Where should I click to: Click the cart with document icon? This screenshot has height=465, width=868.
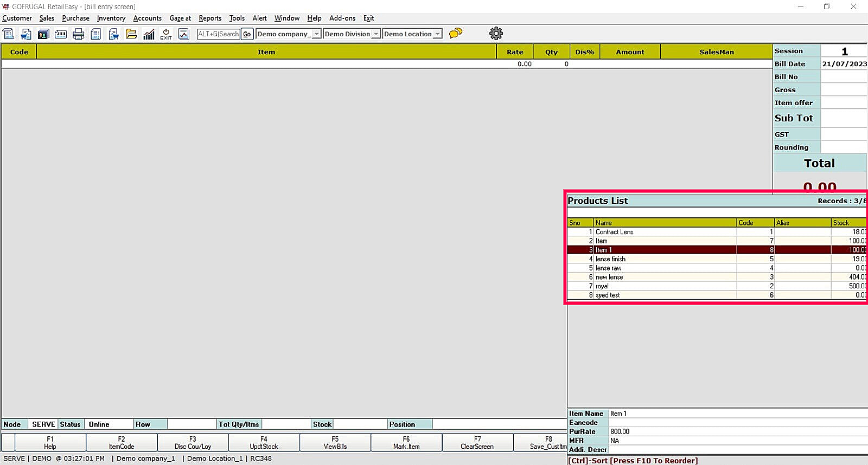[114, 34]
